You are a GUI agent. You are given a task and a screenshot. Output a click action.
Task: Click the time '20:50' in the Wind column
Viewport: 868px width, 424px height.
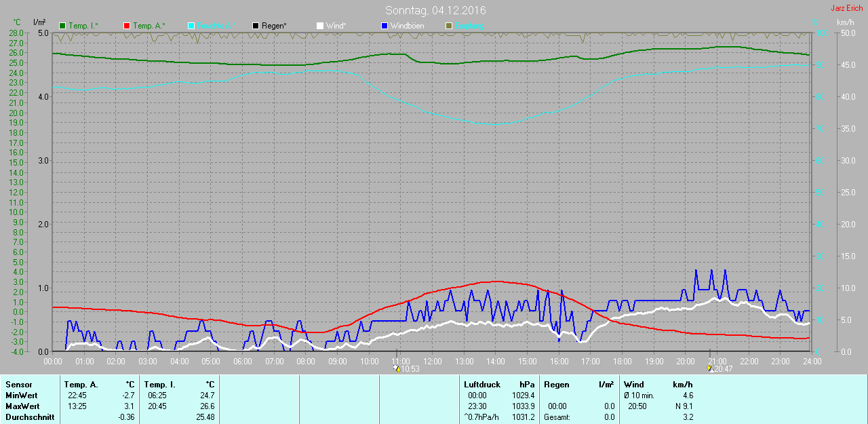637,406
